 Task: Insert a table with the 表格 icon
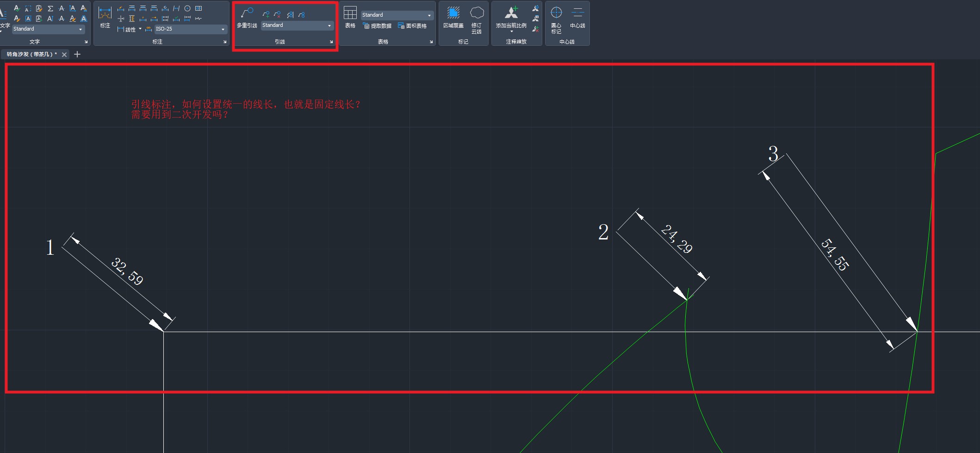pos(350,18)
